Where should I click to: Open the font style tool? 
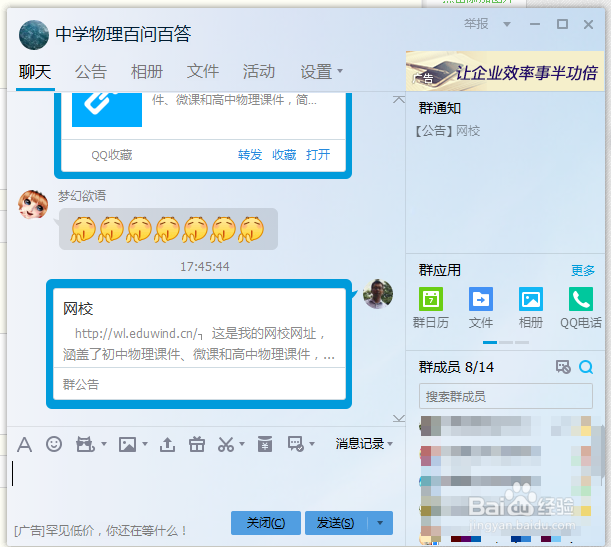pos(25,445)
